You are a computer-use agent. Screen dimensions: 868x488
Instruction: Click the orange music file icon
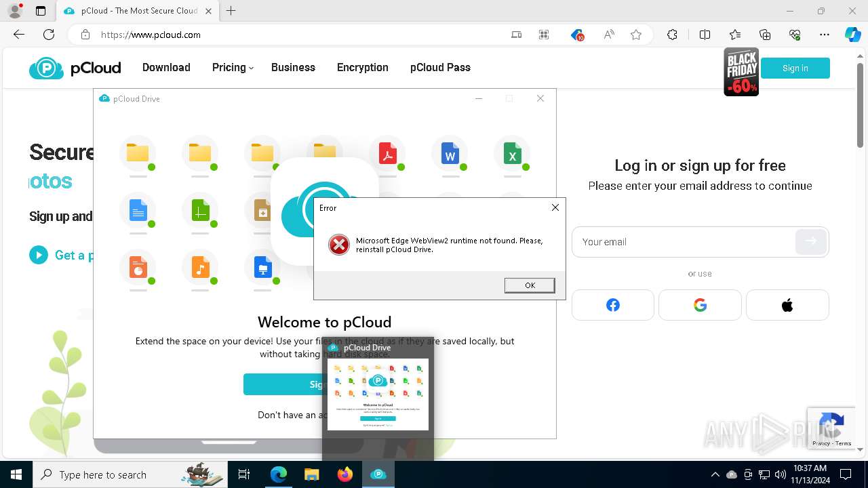(200, 268)
